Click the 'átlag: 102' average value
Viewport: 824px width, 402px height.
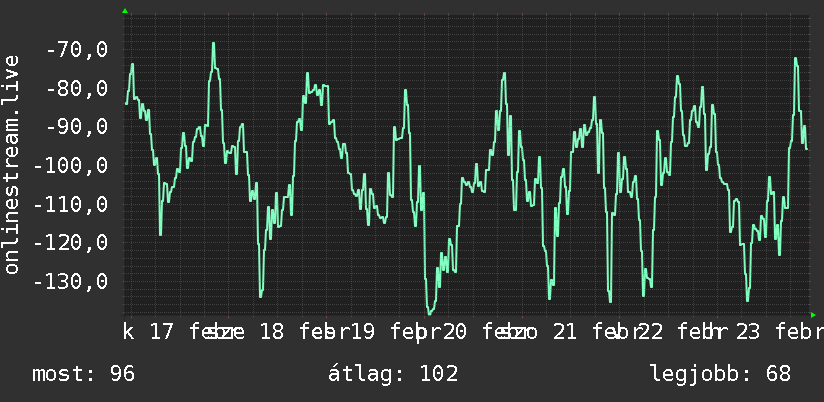coord(393,374)
